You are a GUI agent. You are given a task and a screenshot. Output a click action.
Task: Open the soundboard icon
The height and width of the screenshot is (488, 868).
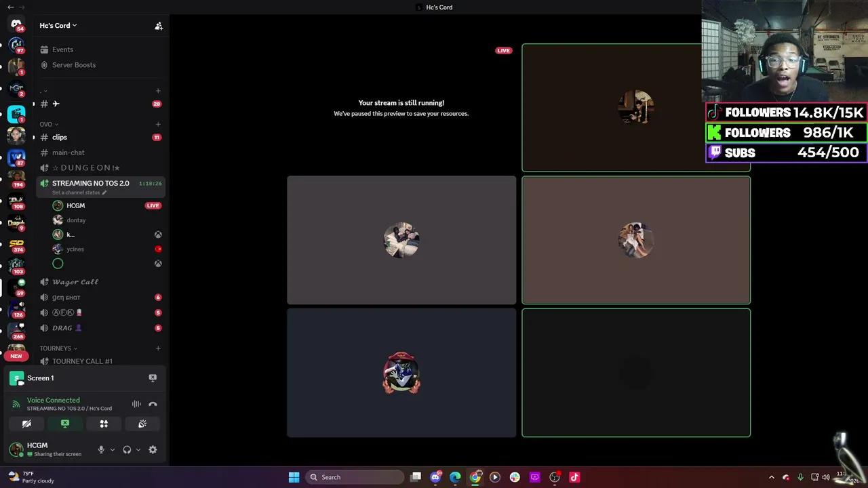coord(142,424)
